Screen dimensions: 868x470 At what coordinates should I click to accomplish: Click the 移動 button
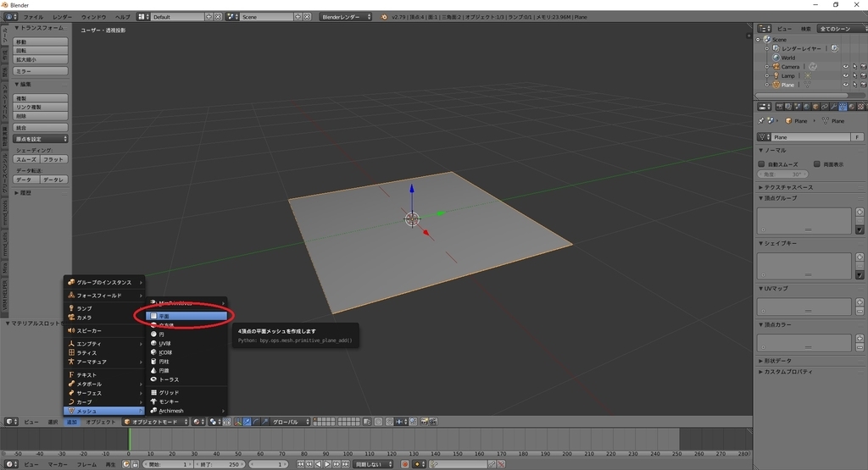pyautogui.click(x=41, y=41)
